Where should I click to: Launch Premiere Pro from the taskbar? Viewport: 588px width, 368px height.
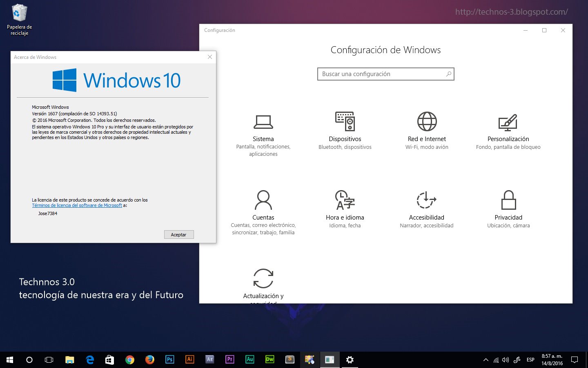(x=230, y=360)
